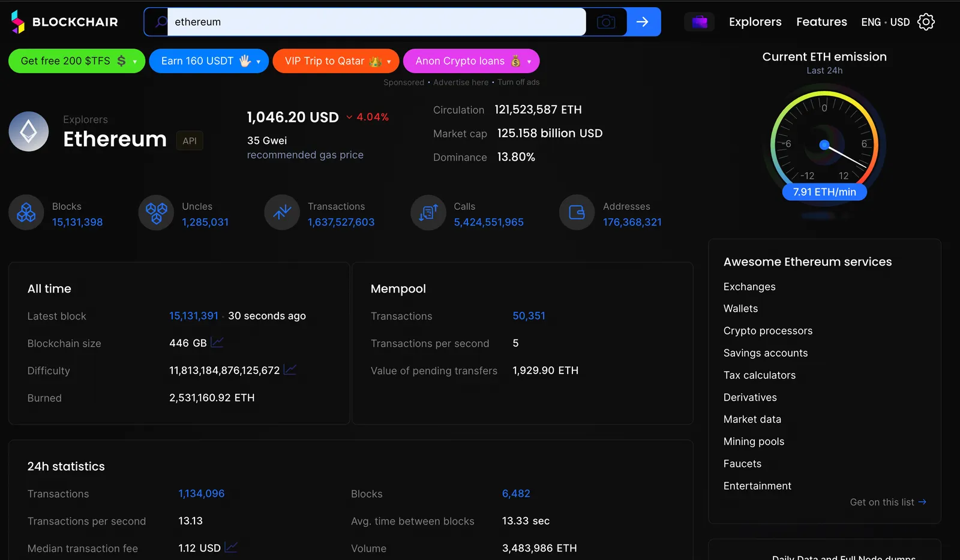Viewport: 960px width, 560px height.
Task: Expand Get free 200 $TFS dropdown arrow
Action: click(x=135, y=62)
